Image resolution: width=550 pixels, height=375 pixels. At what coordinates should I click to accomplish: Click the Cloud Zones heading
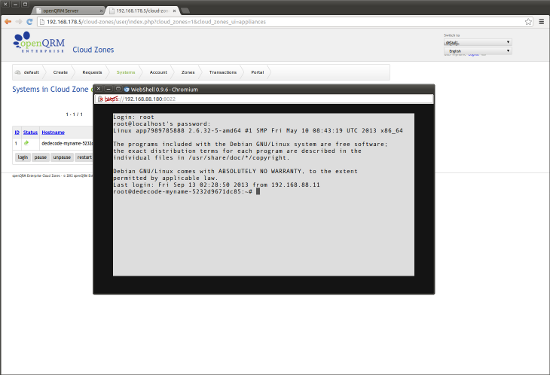(93, 50)
